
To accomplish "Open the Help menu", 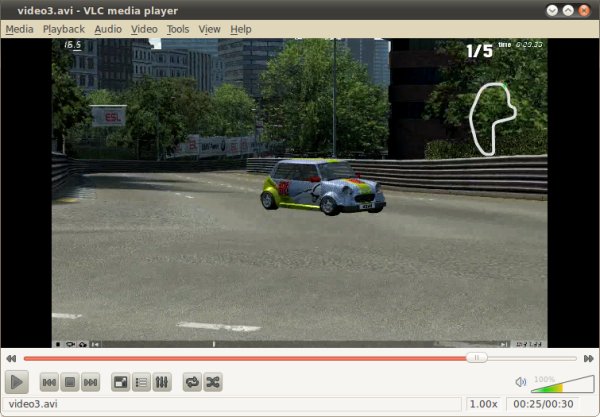I will point(241,29).
